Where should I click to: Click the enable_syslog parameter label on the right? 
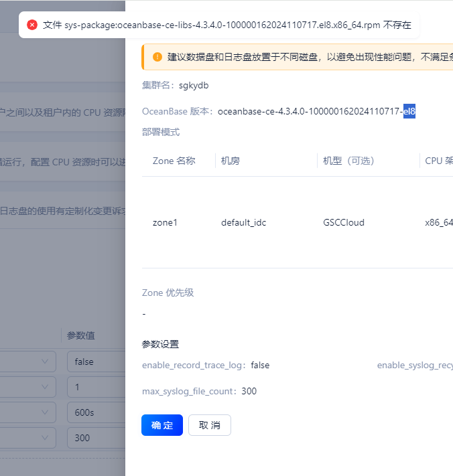tap(415, 365)
